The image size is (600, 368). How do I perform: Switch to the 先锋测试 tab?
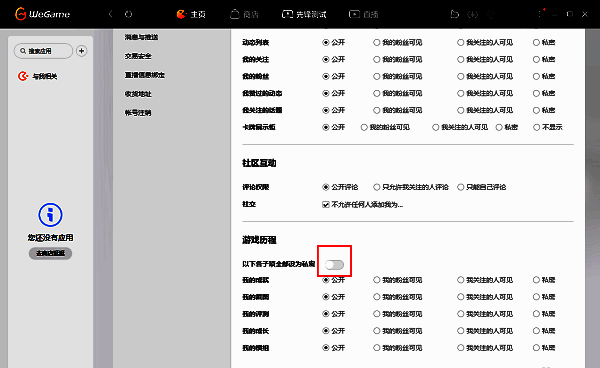click(x=304, y=15)
